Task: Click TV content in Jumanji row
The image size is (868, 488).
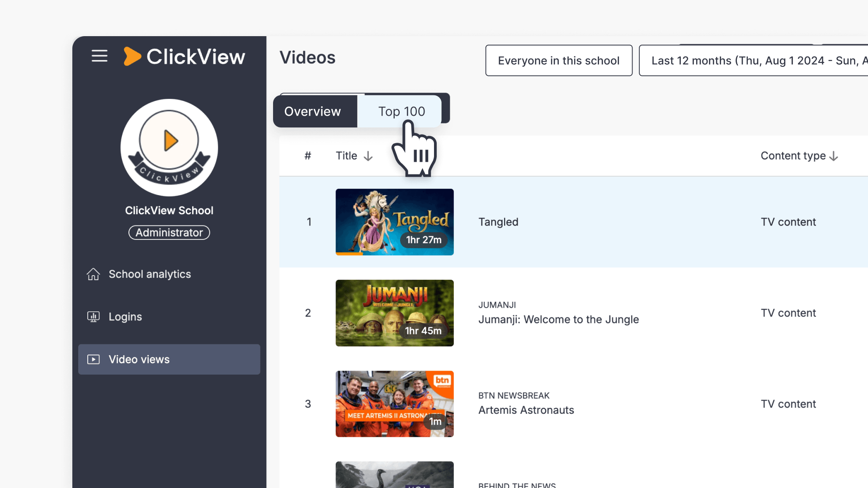Action: pyautogui.click(x=788, y=313)
